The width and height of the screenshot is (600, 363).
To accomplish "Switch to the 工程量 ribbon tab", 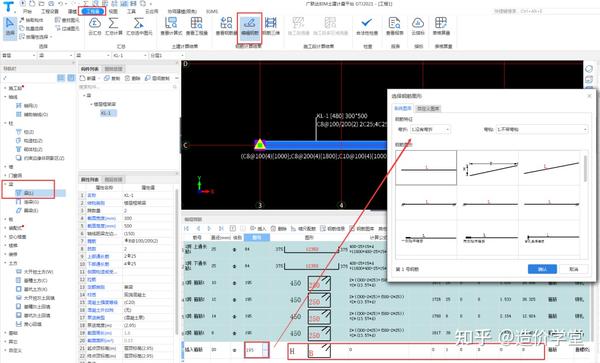I will 92,11.
